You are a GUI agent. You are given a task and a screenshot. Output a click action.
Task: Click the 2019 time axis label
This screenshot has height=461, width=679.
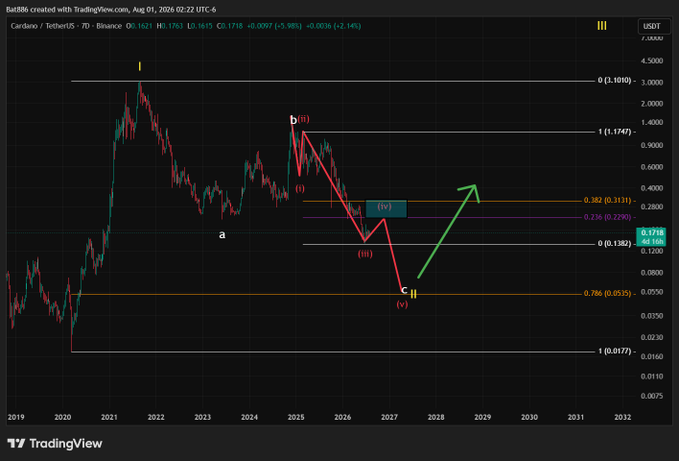16,417
